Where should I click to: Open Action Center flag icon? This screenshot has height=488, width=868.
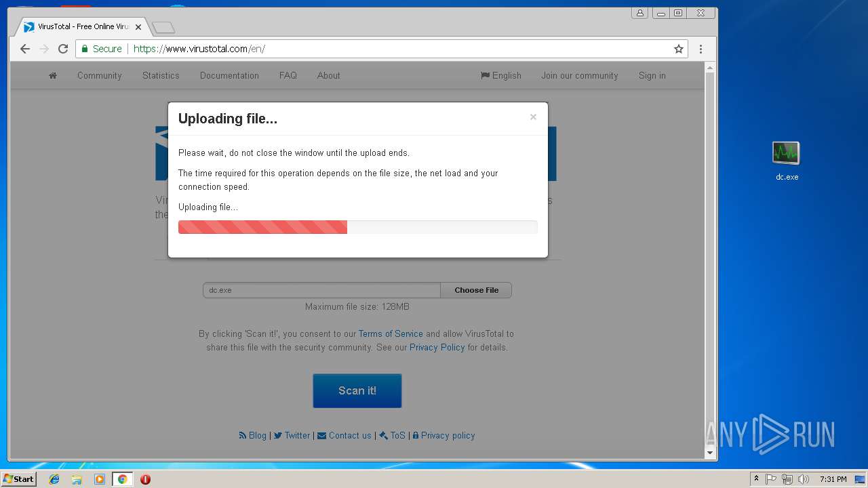pyautogui.click(x=771, y=479)
